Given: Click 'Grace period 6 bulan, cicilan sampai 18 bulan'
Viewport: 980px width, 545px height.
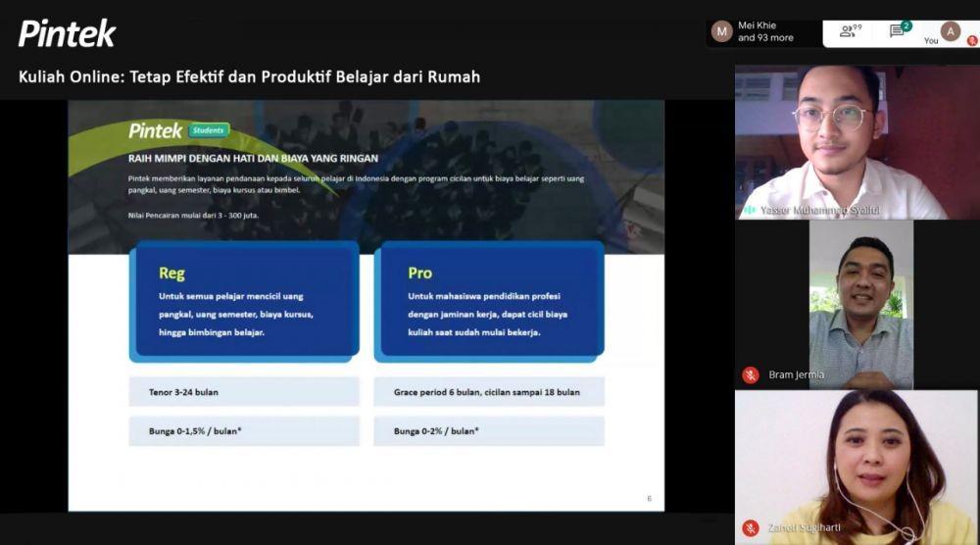Looking at the screenshot, I should click(x=489, y=392).
